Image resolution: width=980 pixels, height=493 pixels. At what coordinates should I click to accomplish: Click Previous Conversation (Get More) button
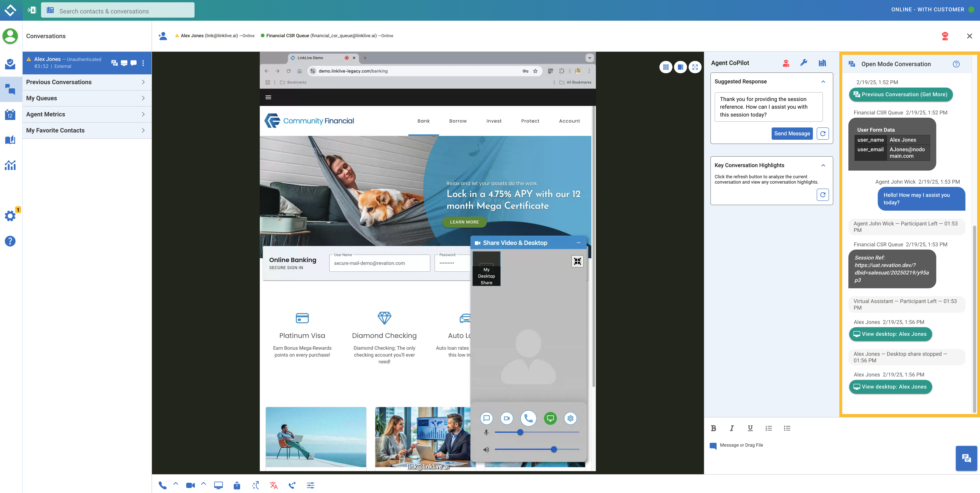(901, 95)
